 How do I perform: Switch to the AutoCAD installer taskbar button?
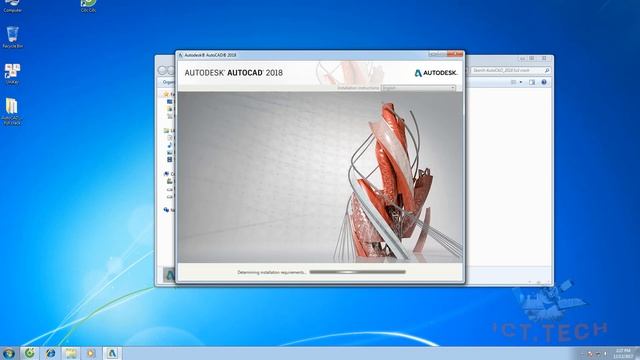112,353
